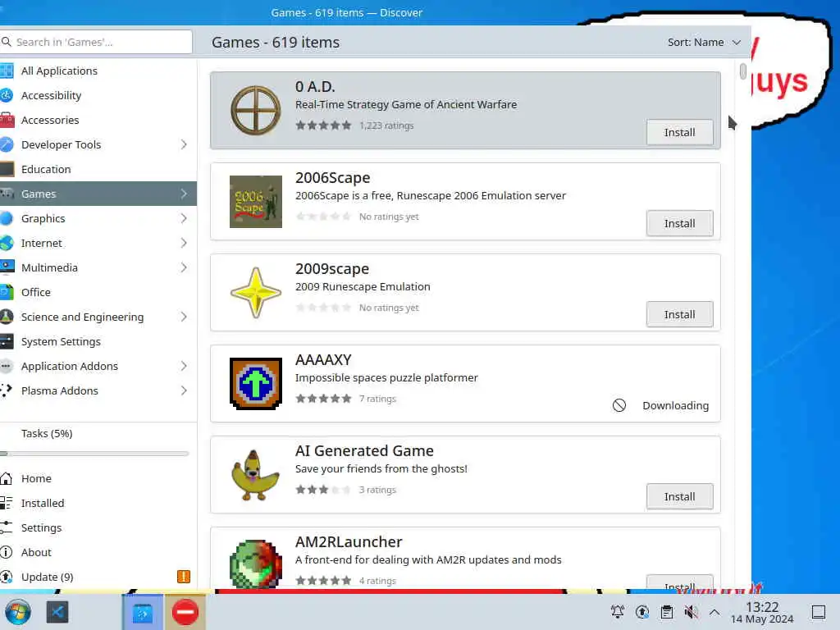The image size is (840, 630).
Task: Click the 0 A.D. game icon
Action: [x=256, y=111]
